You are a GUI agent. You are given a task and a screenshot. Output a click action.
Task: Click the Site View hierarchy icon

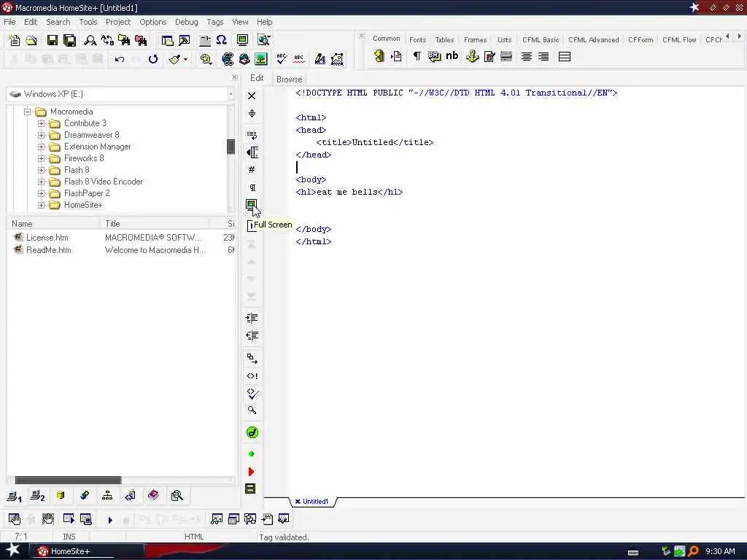coord(107,496)
